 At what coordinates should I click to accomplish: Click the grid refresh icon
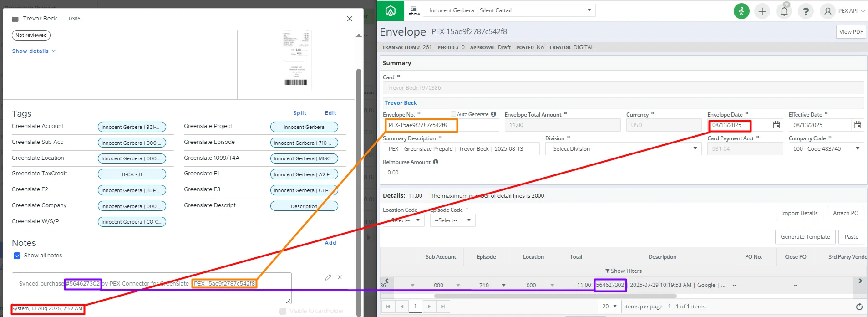859,307
